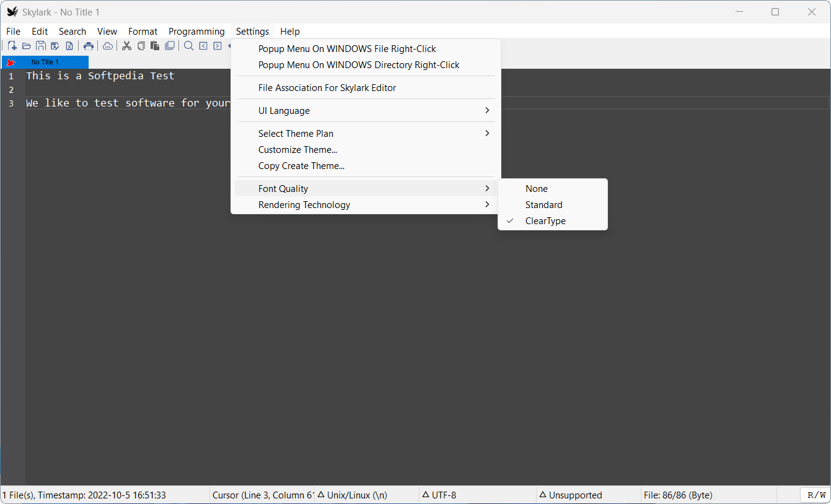Open the Search menu
The image size is (831, 504).
pos(73,32)
